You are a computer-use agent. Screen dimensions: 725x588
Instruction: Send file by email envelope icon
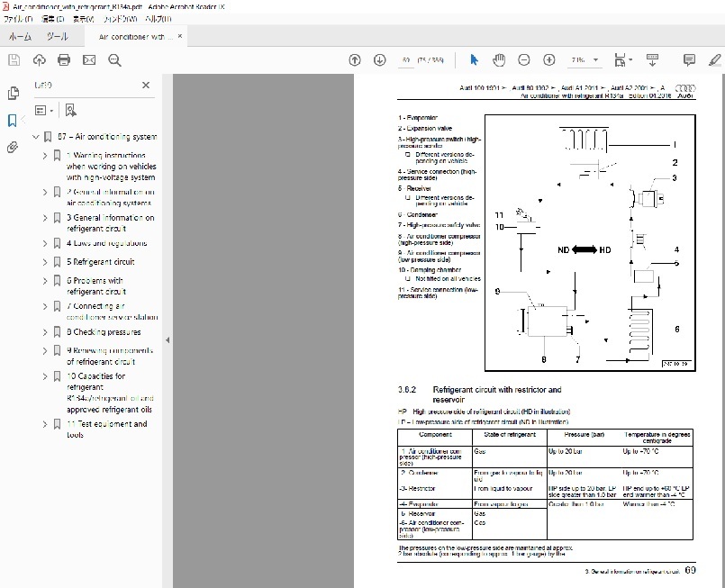point(89,60)
